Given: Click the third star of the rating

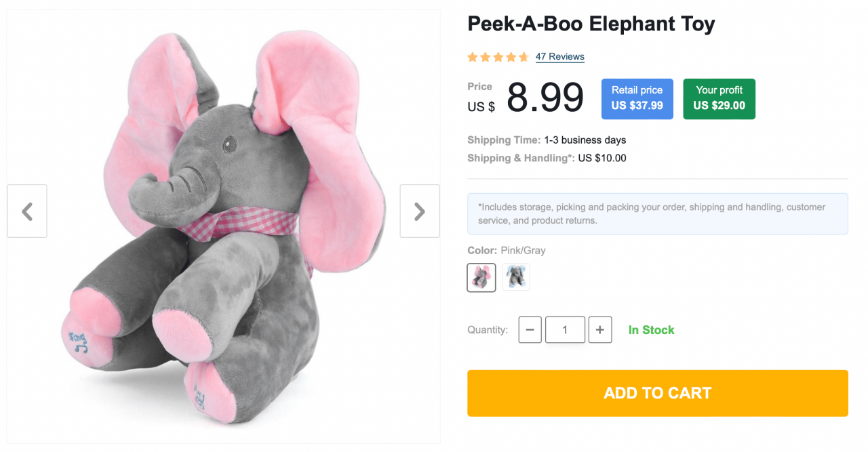Looking at the screenshot, I should tap(497, 57).
